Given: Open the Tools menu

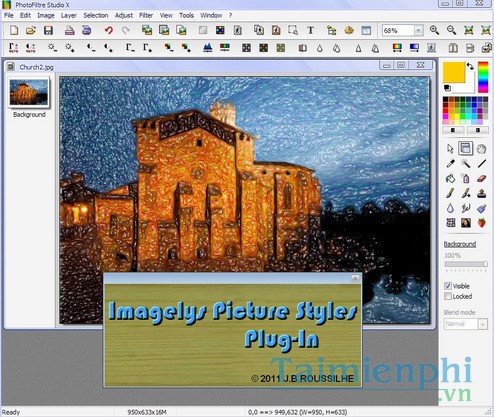Looking at the screenshot, I should (186, 15).
